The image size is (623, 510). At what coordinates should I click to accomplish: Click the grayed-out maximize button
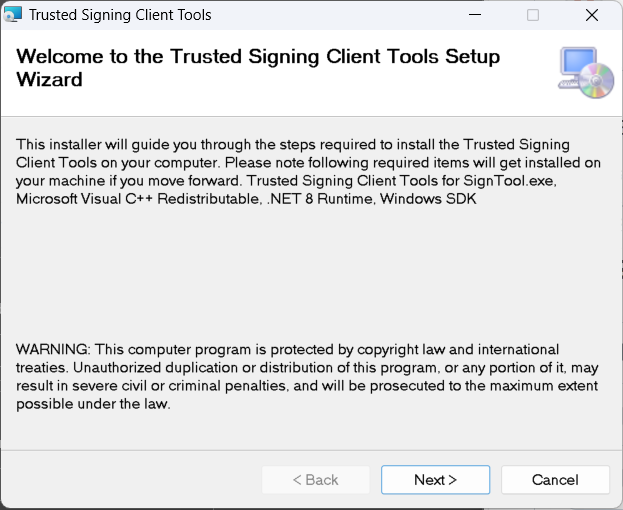point(533,16)
